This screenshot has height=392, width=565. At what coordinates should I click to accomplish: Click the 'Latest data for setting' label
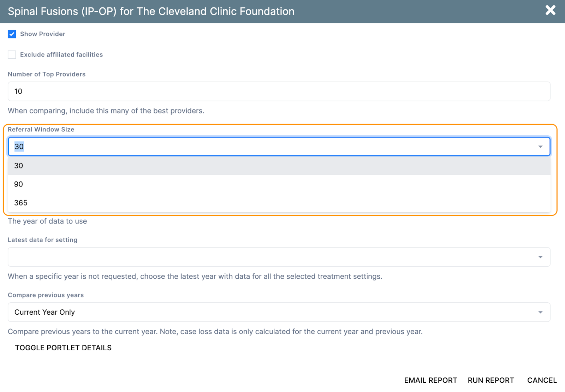coord(42,240)
